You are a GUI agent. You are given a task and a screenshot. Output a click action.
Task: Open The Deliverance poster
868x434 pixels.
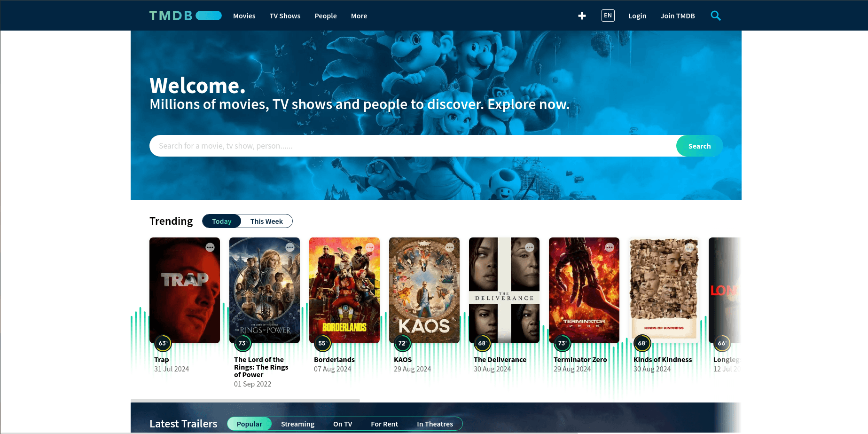click(504, 290)
